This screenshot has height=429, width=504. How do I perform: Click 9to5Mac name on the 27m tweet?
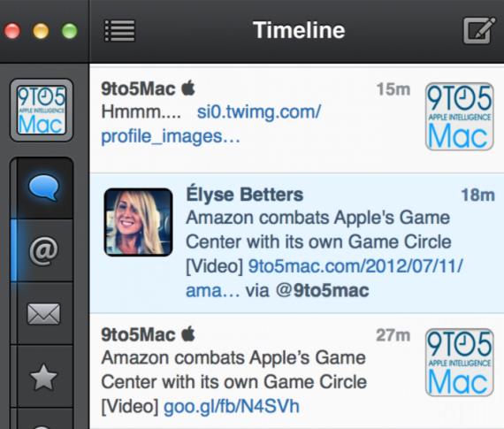[x=138, y=334]
